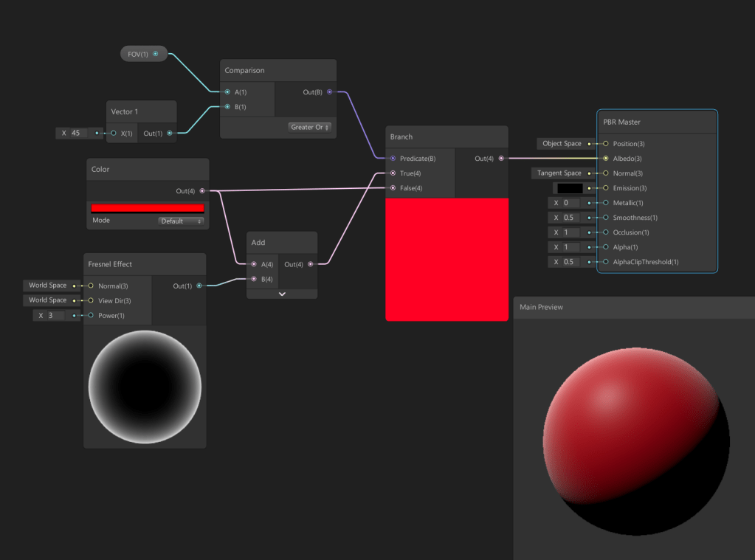
Task: Click the Branch node Predicate(B) input port
Action: tap(393, 159)
